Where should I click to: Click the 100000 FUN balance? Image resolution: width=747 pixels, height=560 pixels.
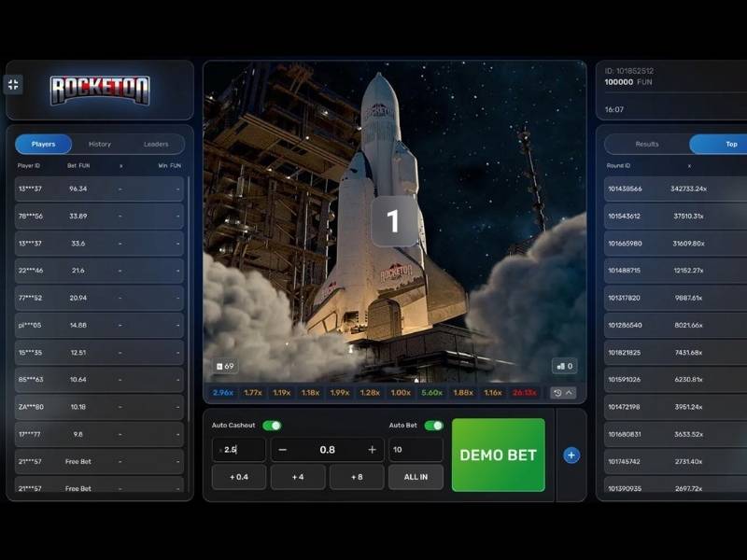(x=628, y=82)
